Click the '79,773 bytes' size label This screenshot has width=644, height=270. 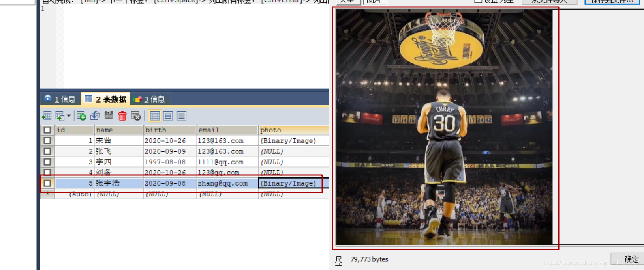[369, 259]
